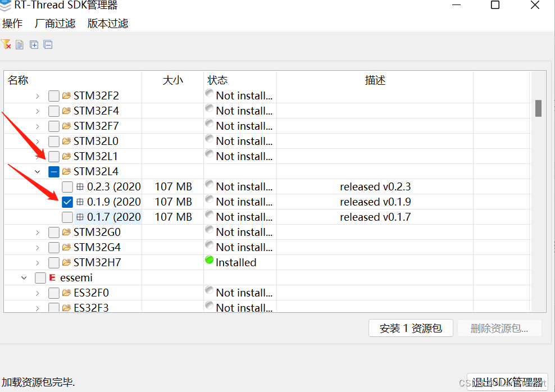
Task: Click the red essemi vendor logo
Action: tap(52, 278)
